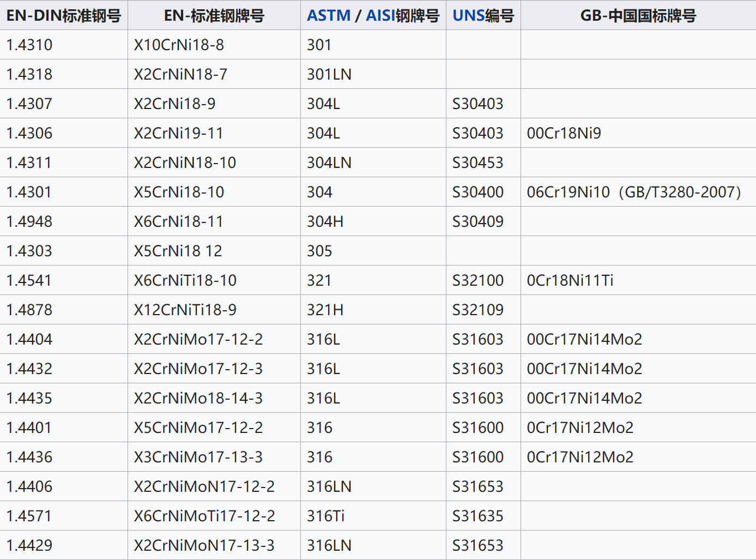Click the 1.4429 steel number cell
The width and height of the screenshot is (756, 560).
click(29, 545)
